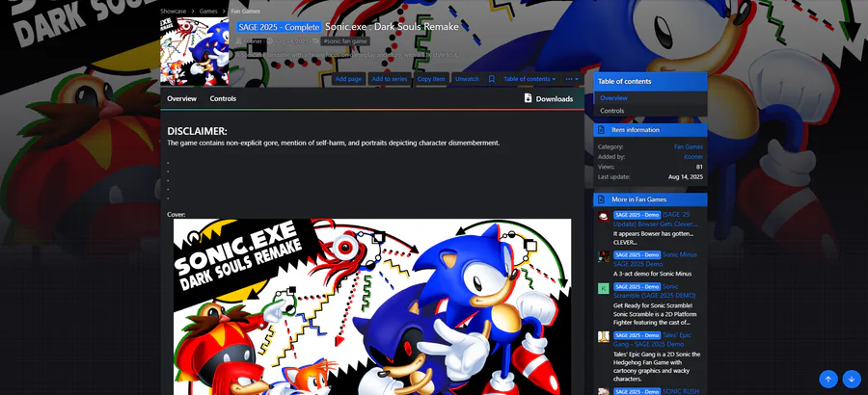
Task: Open the #sonic fan game tag
Action: 345,41
